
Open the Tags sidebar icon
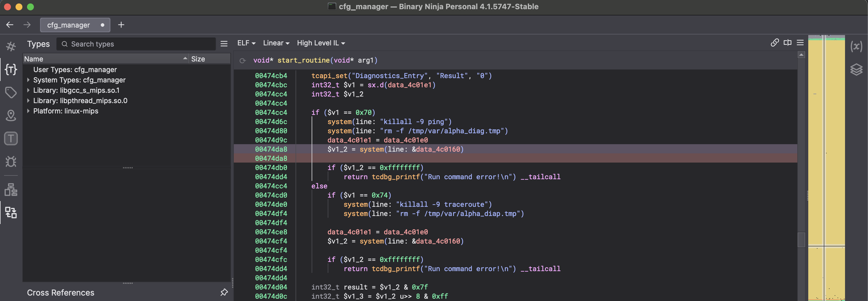pyautogui.click(x=11, y=92)
